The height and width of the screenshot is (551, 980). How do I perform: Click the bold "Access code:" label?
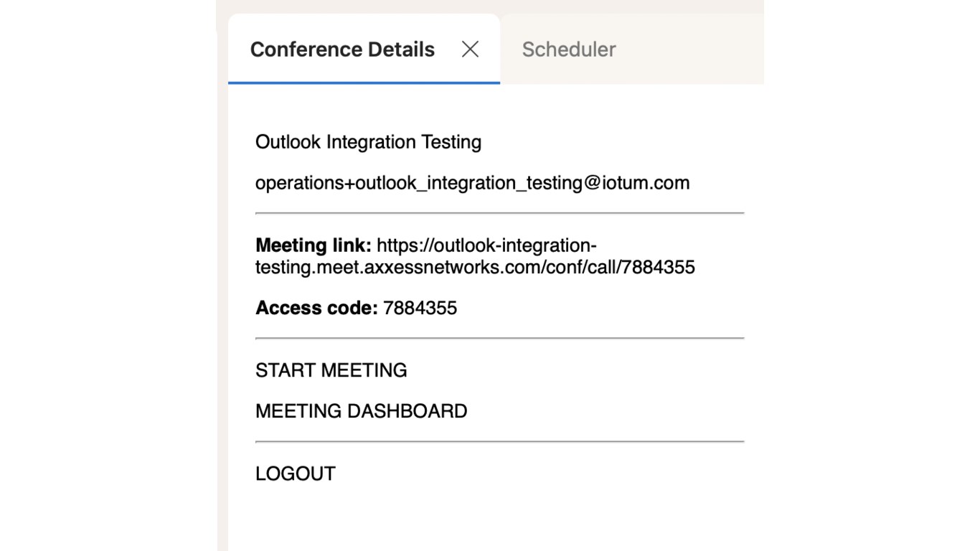click(316, 308)
